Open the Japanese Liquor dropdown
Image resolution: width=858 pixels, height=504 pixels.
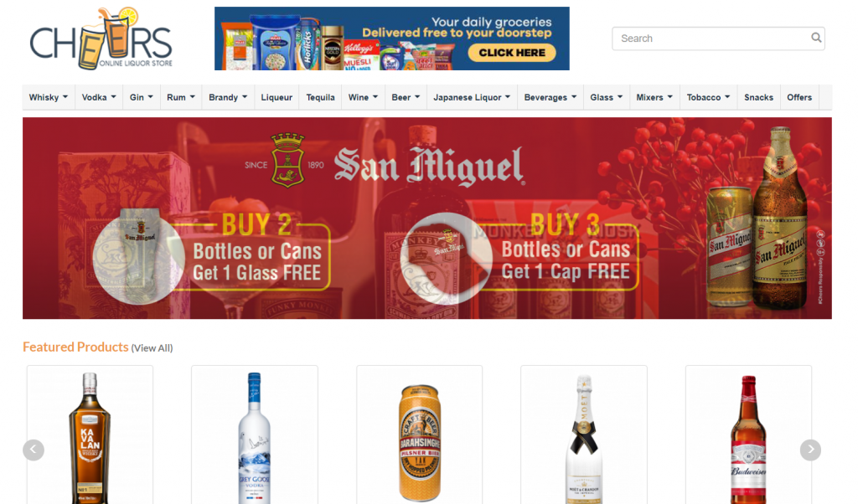[471, 97]
